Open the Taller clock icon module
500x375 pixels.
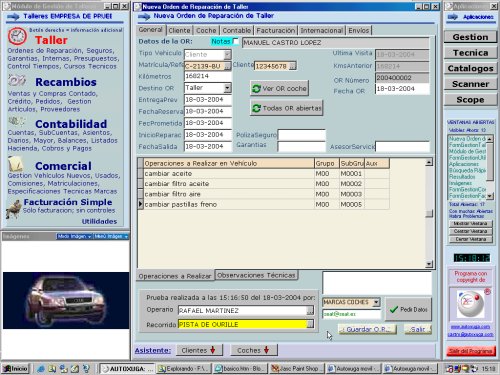point(17,36)
